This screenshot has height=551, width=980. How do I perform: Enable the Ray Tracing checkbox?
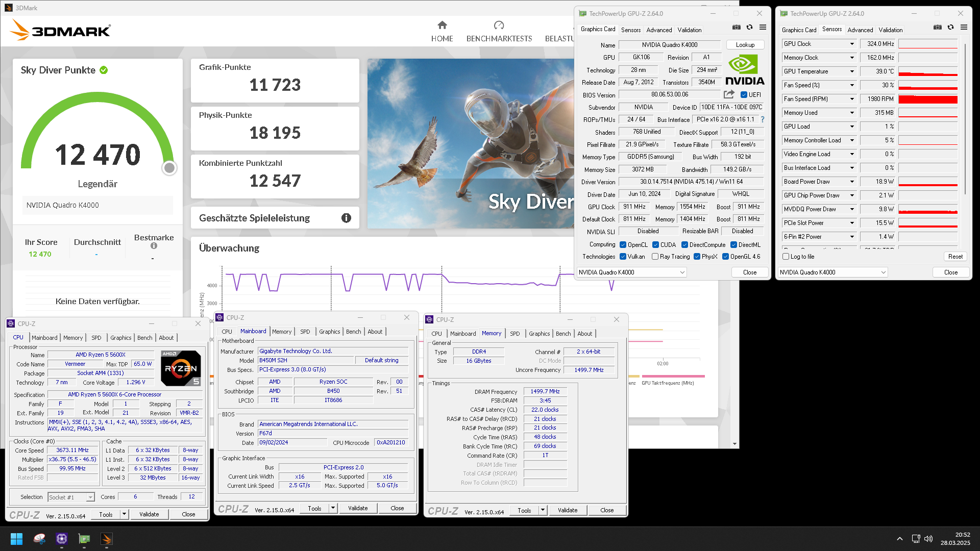tap(655, 257)
